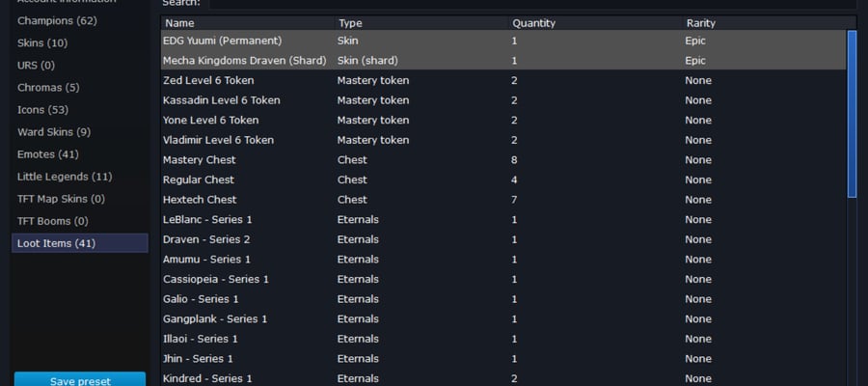Viewport: 868px width, 386px height.
Task: Select the Hextech Chest row
Action: click(x=503, y=200)
